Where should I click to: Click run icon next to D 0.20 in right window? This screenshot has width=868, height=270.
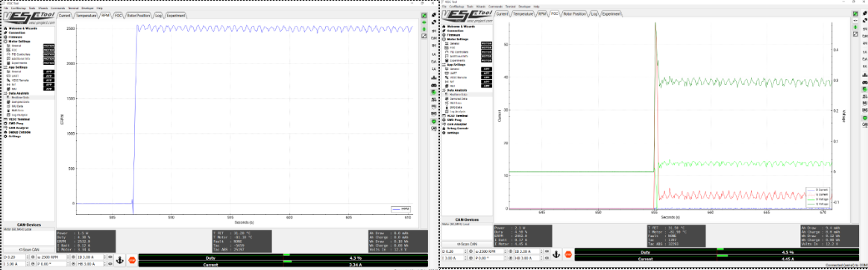470,252
